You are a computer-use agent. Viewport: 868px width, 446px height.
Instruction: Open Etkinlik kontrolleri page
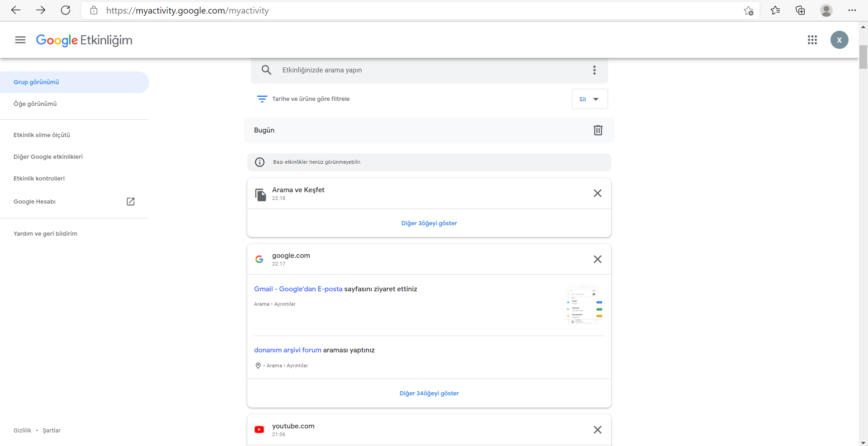39,179
